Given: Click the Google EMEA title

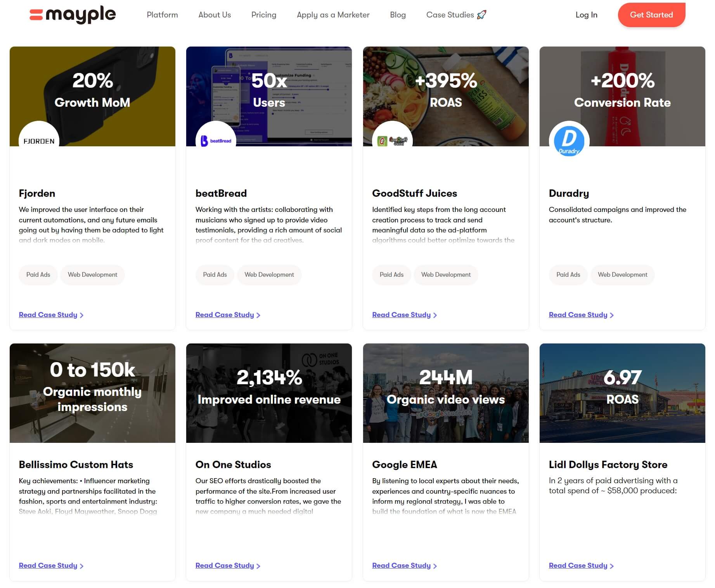Looking at the screenshot, I should (404, 465).
